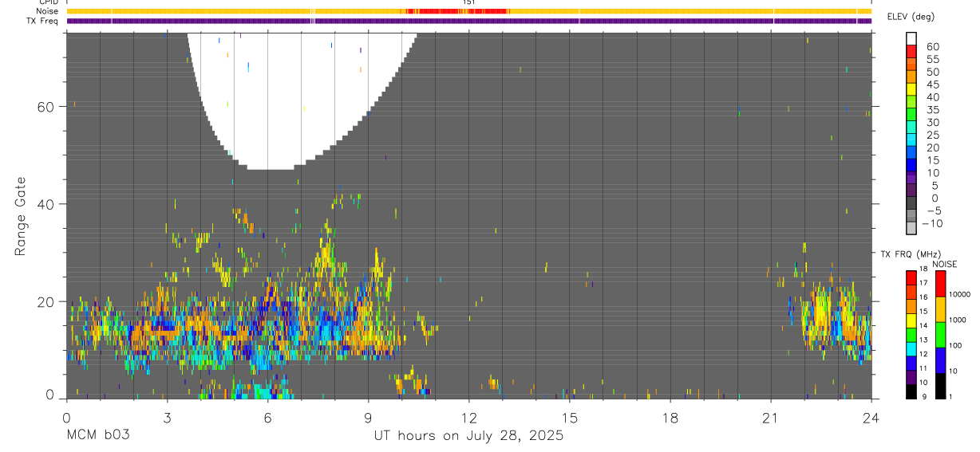
Task: Click the x-axis tick label '15'
Action: click(570, 417)
